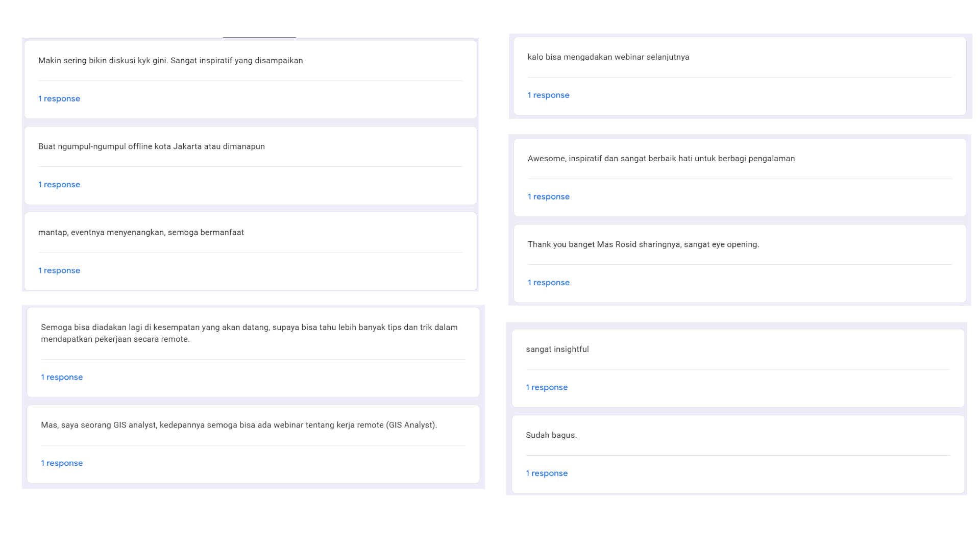The width and height of the screenshot is (980, 551).
Task: Open '1 response' under 'kalo bisa mengadakan webinar'
Action: click(549, 95)
